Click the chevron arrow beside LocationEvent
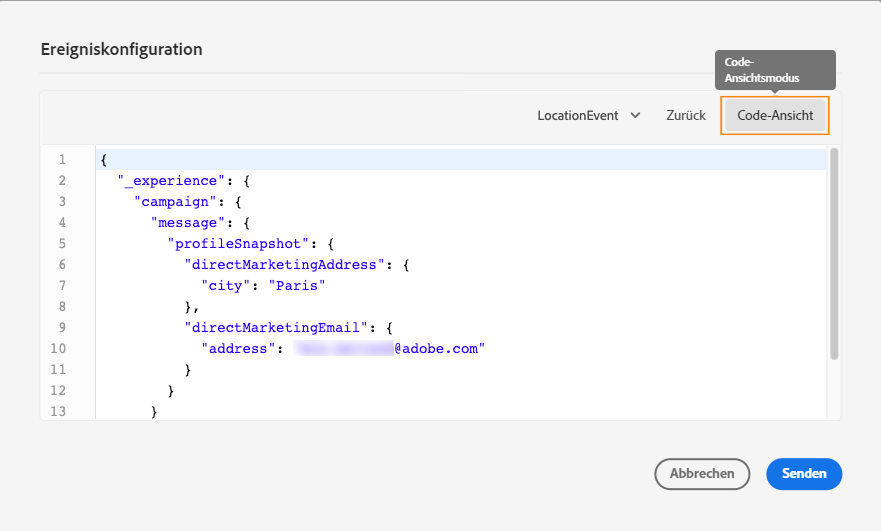 pyautogui.click(x=635, y=115)
